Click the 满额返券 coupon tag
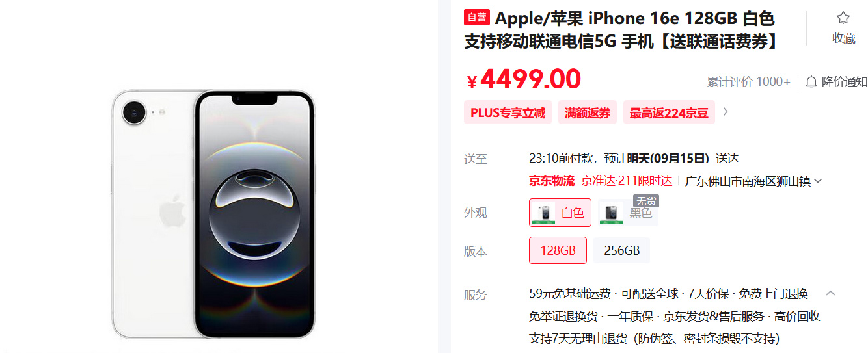 point(588,112)
